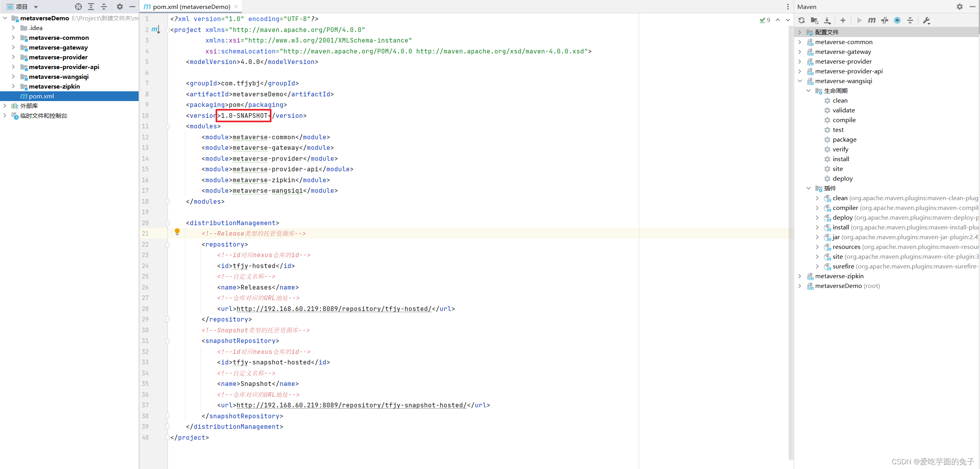Select opened file target icon in Project panel
This screenshot has width=980, height=469.
(78, 7)
